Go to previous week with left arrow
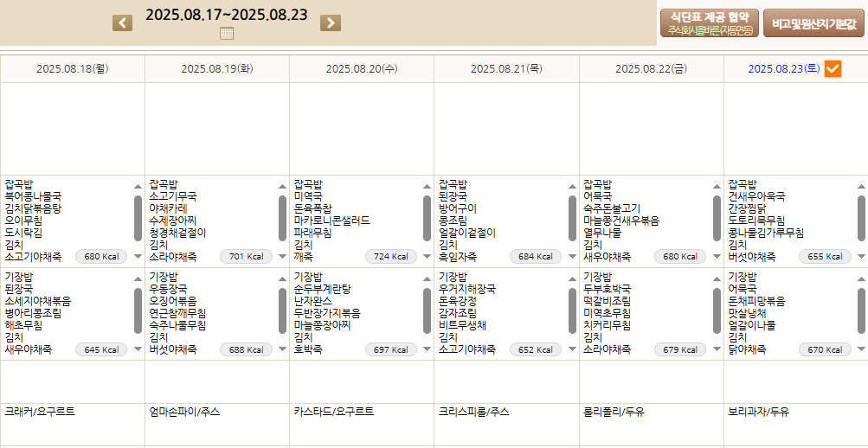 click(122, 22)
